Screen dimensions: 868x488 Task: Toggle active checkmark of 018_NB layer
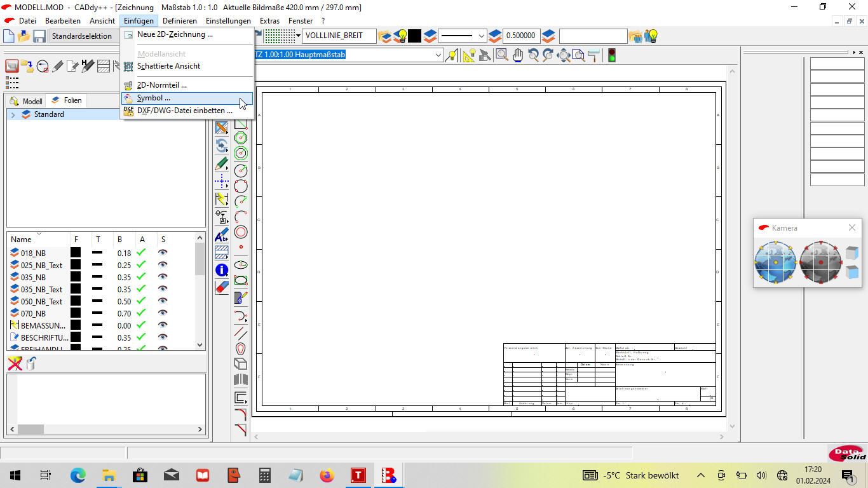pyautogui.click(x=141, y=253)
